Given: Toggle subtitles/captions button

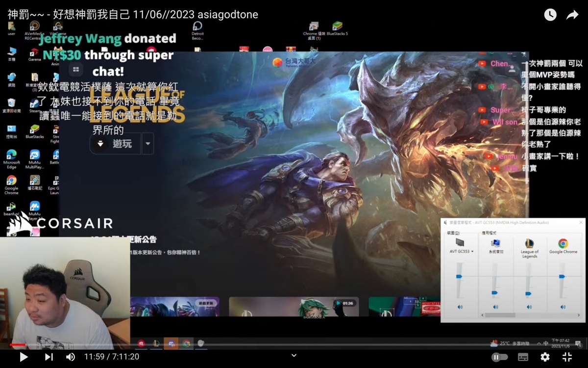Looking at the screenshot, I should pos(523,357).
